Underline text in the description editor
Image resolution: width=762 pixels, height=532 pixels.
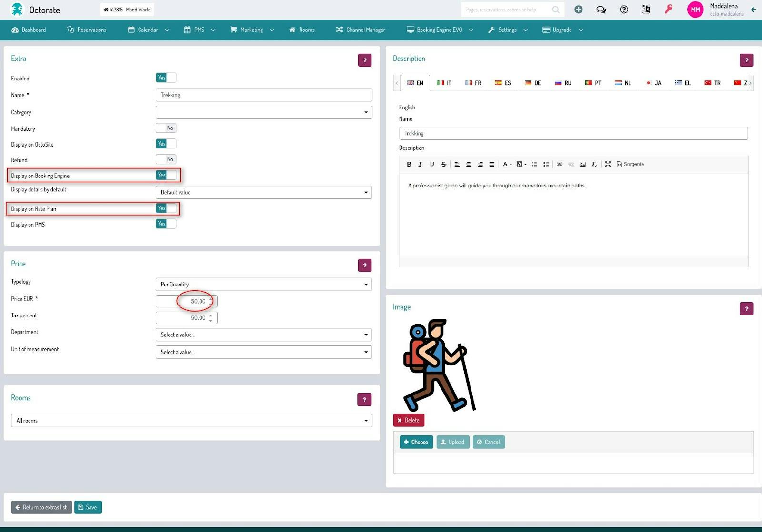[x=432, y=164]
